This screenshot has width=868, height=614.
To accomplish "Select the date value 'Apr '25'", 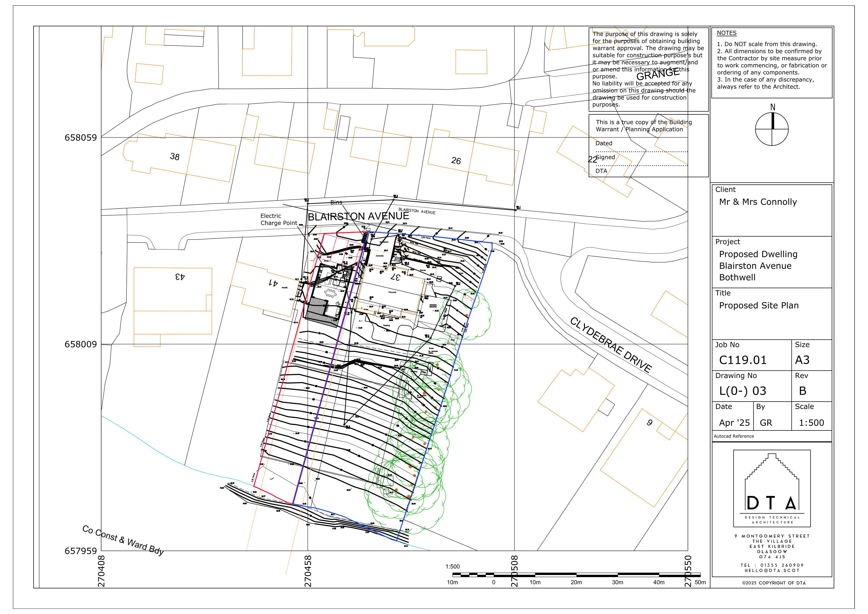I will click(734, 423).
